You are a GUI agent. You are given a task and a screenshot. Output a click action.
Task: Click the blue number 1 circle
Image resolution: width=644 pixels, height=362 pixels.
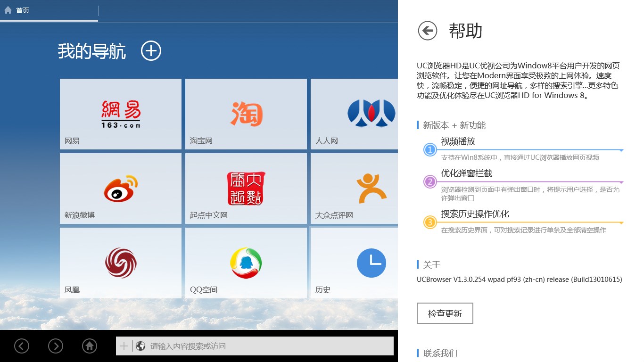click(x=430, y=150)
